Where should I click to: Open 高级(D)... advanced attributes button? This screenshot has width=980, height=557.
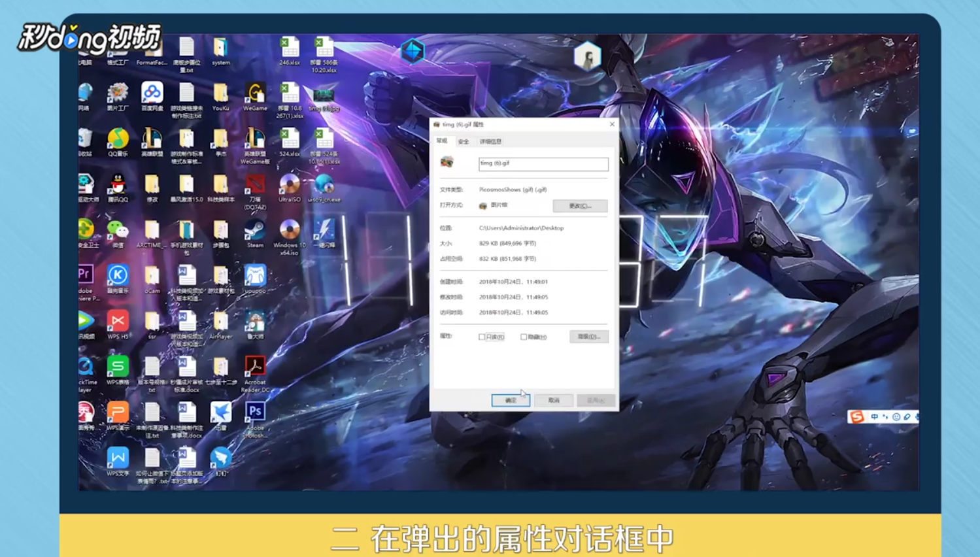click(x=589, y=337)
